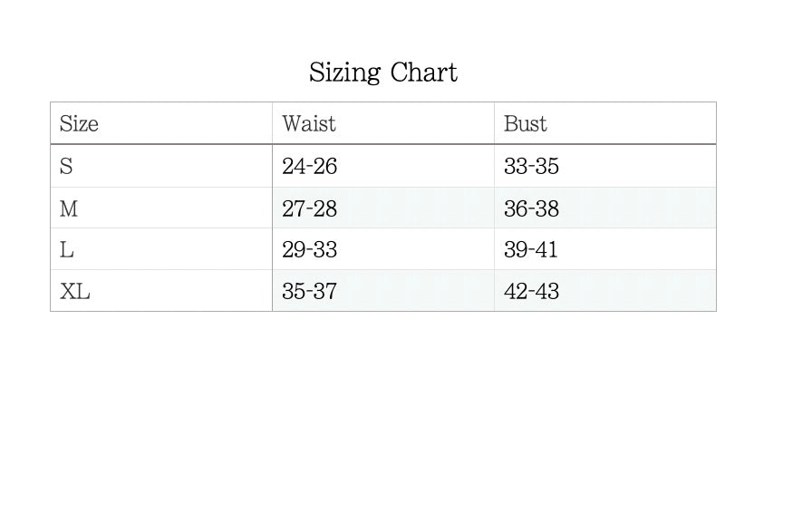Screen dimensions: 812x513
Task: Click number 33 in L waist range
Action: (x=324, y=250)
